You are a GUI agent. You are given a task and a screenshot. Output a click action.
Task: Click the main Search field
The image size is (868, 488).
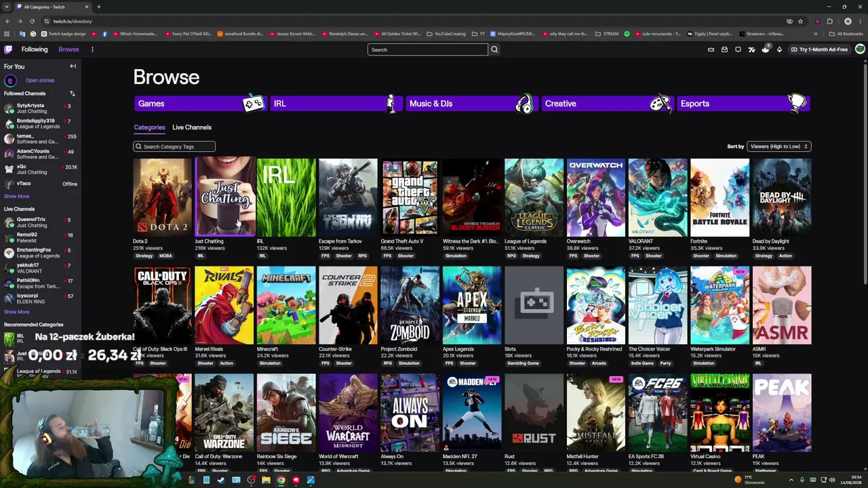pyautogui.click(x=428, y=49)
